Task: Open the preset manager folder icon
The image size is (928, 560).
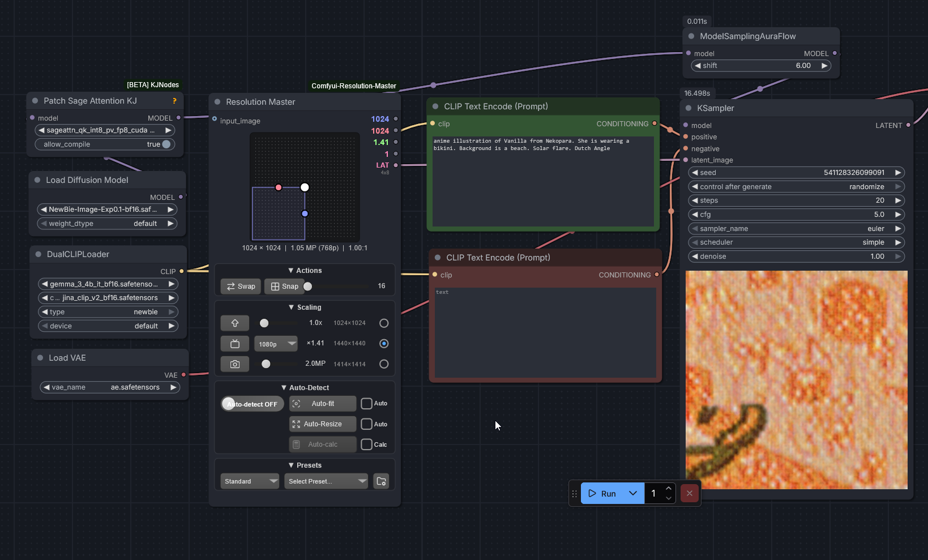Action: (x=381, y=481)
